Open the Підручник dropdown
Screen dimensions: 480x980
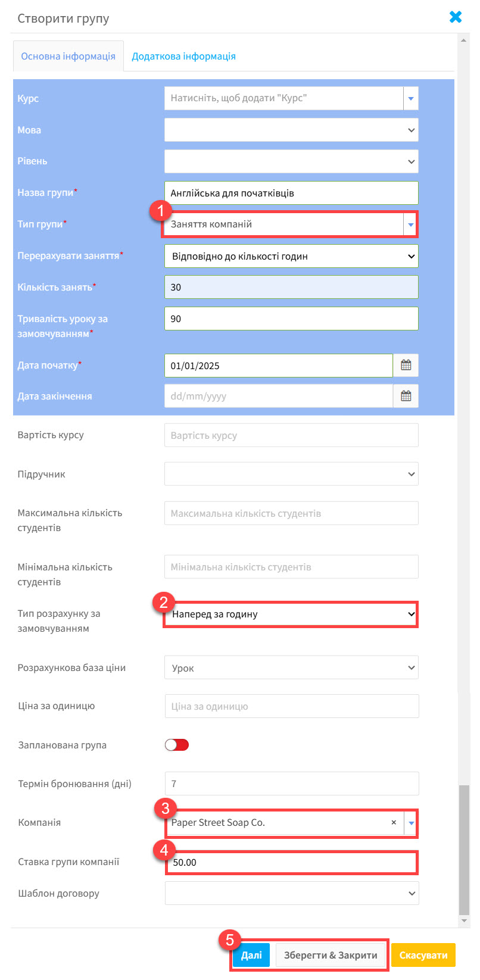point(291,474)
